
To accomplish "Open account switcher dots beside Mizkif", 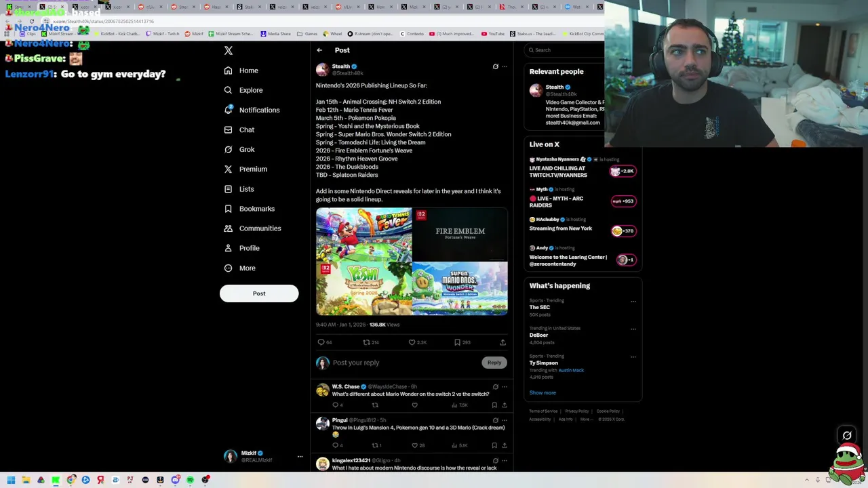I will pos(300,456).
